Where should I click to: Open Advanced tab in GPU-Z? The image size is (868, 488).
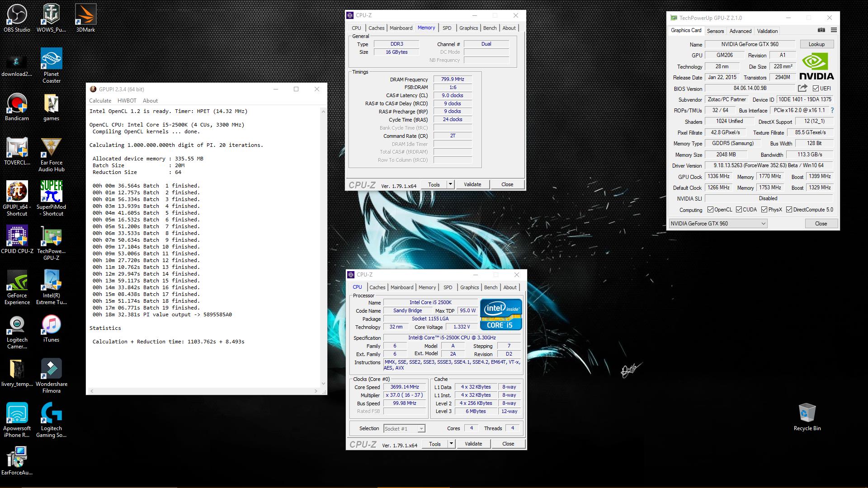741,31
